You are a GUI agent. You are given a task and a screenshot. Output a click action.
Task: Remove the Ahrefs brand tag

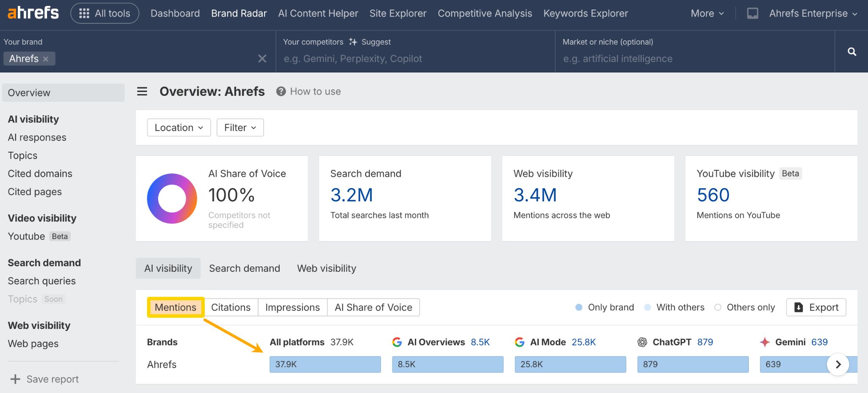(46, 59)
